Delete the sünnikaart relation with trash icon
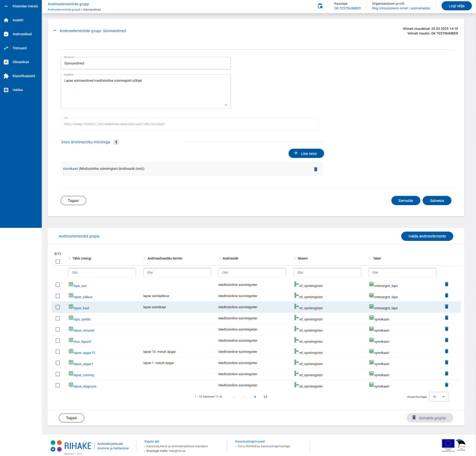This screenshot has height=456, width=476. point(316,169)
